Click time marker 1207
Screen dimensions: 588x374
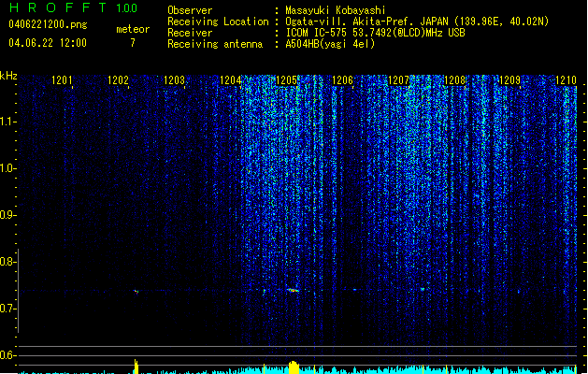(398, 80)
